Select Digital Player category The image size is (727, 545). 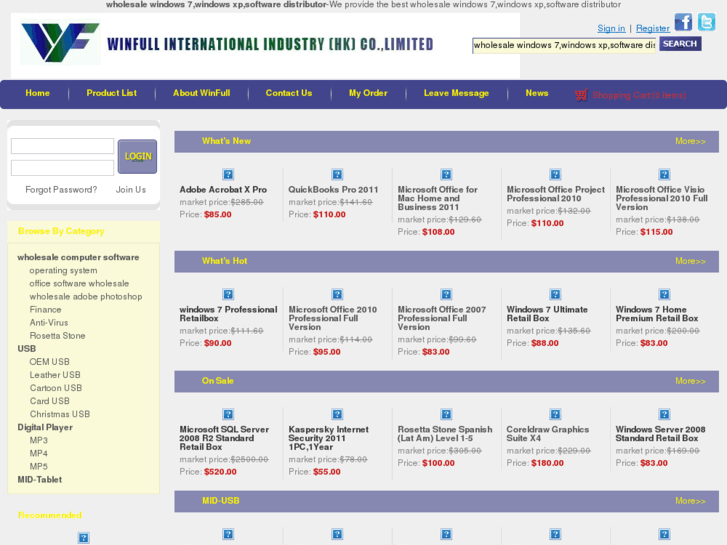45,427
